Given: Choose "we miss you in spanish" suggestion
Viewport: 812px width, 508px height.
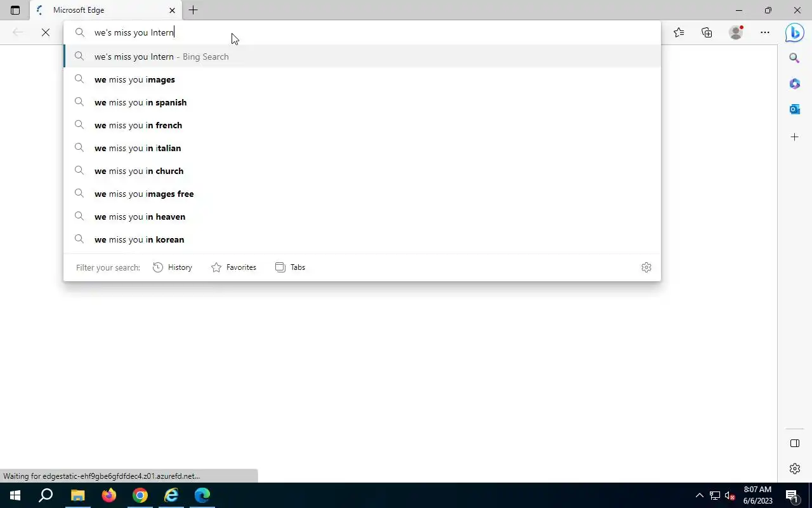Looking at the screenshot, I should (362, 102).
